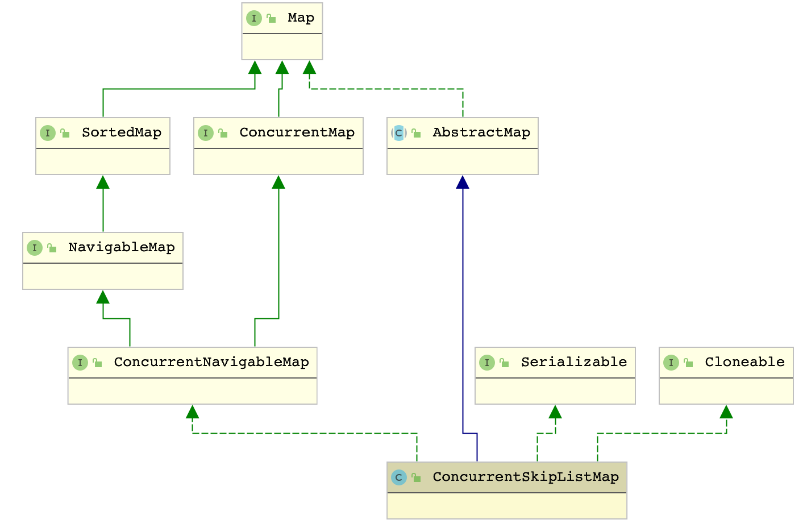This screenshot has width=807, height=532.
Task: Click the public visibility lock icon on Serializable
Action: [x=504, y=363]
